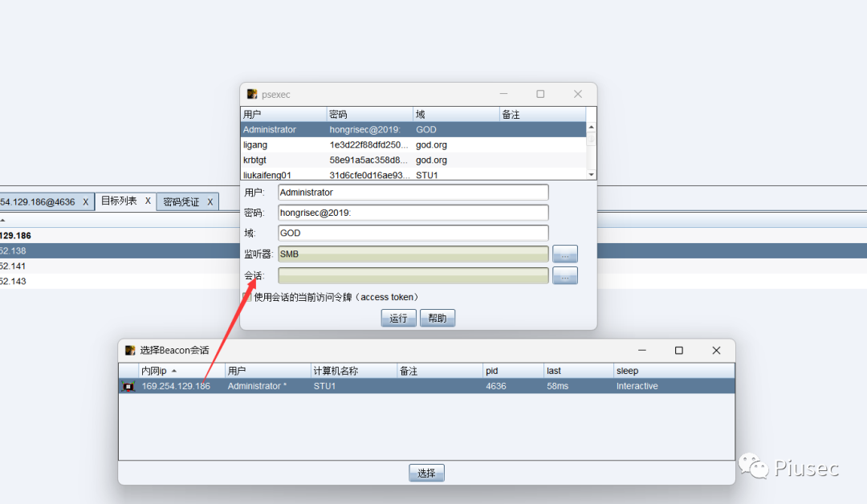Sort Beacon sessions by pid column
This screenshot has height=504, width=867.
[x=513, y=371]
